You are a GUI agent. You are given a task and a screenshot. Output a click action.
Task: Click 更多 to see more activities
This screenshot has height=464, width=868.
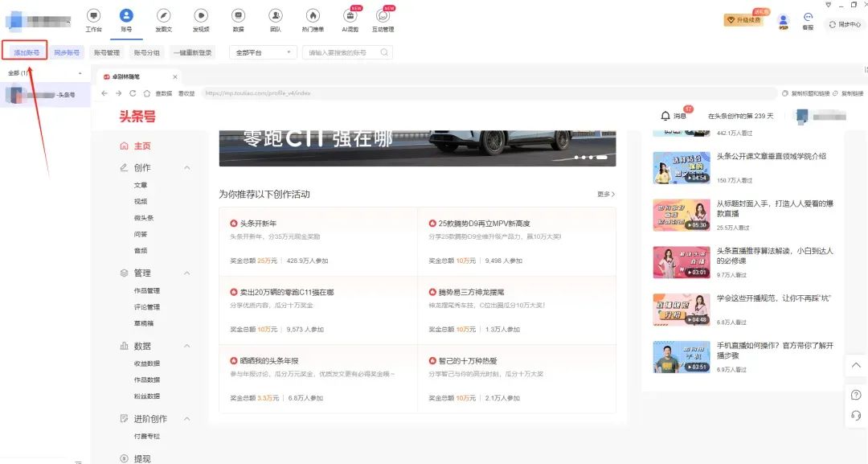(x=606, y=195)
